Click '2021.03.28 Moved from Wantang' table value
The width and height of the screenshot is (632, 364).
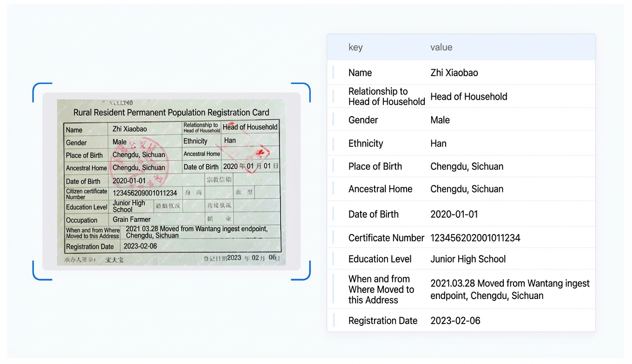510,289
